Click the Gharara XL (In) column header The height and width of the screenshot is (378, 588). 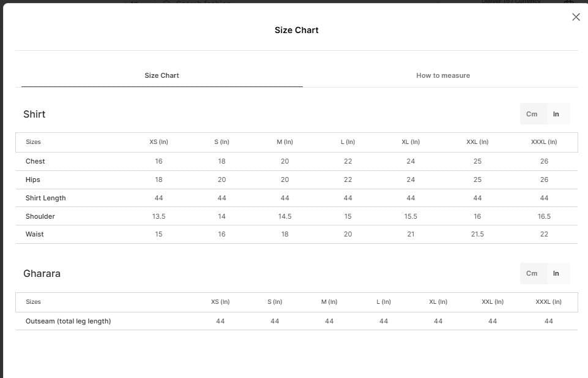pos(438,302)
